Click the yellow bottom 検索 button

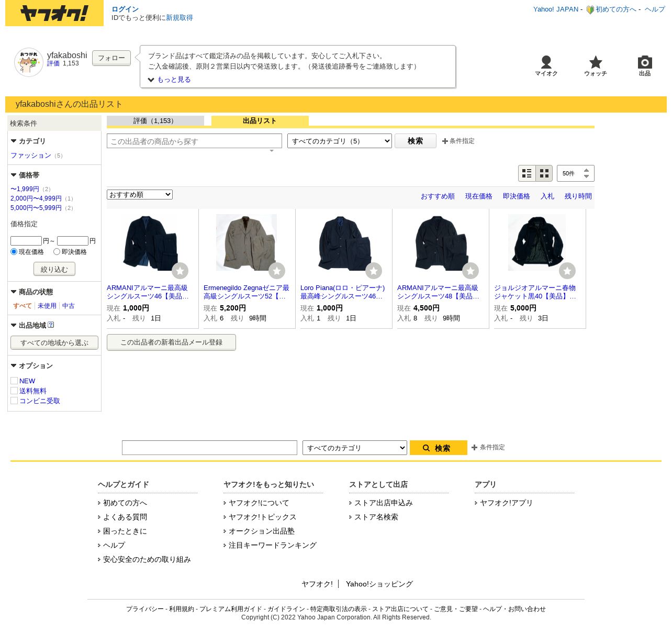pyautogui.click(x=439, y=448)
